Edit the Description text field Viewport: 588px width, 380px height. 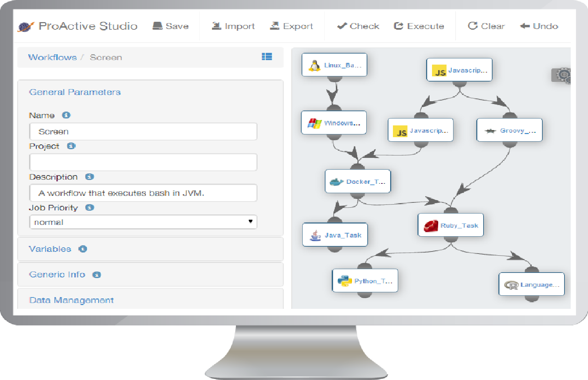click(x=143, y=193)
